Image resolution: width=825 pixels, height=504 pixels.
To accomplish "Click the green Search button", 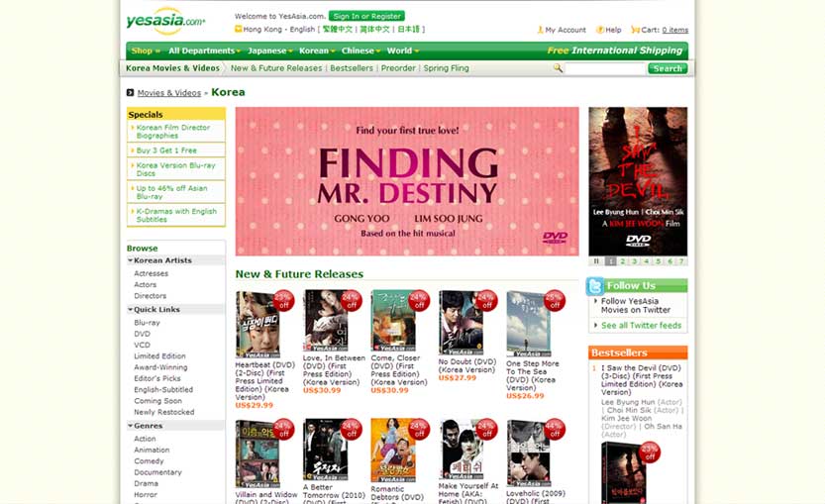I will [668, 68].
